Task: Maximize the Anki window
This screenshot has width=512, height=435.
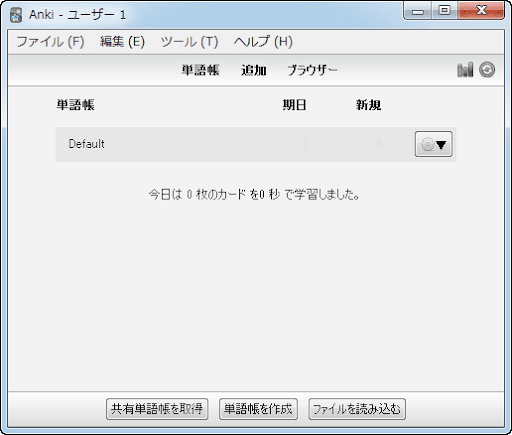Action: (444, 11)
